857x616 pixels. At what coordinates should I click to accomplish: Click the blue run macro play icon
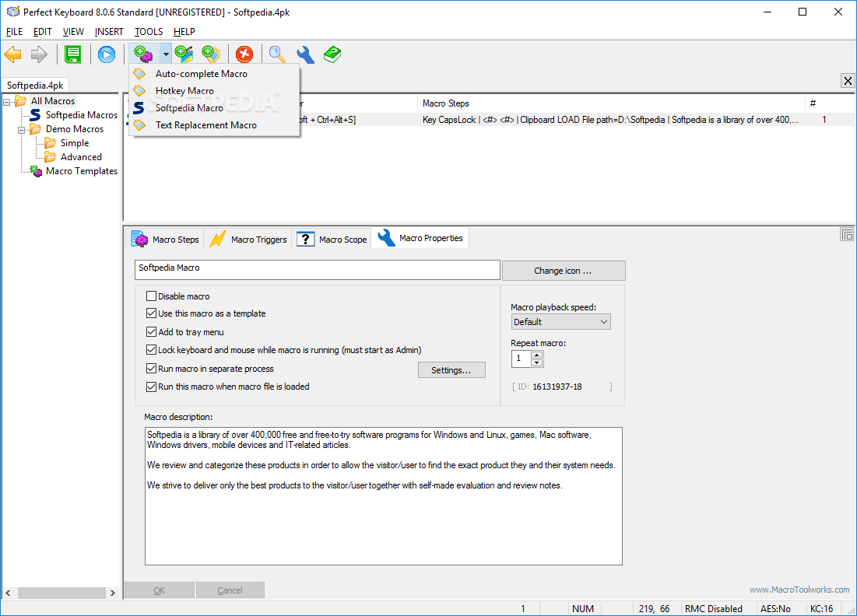tap(107, 54)
